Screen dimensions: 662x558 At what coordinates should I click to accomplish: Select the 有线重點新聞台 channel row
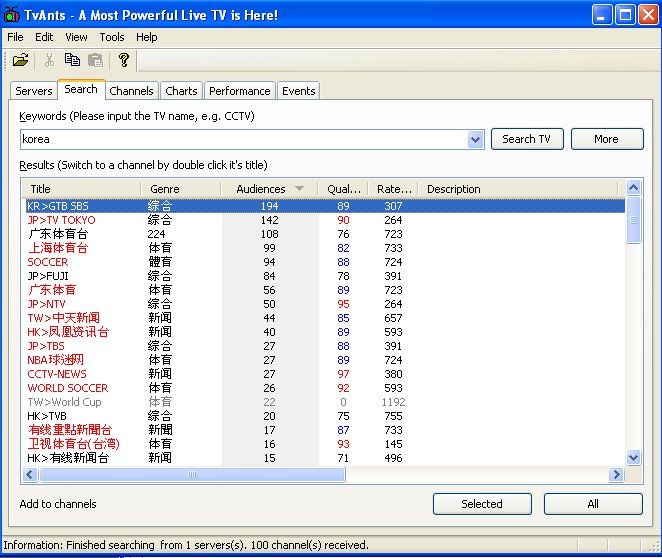click(325, 430)
